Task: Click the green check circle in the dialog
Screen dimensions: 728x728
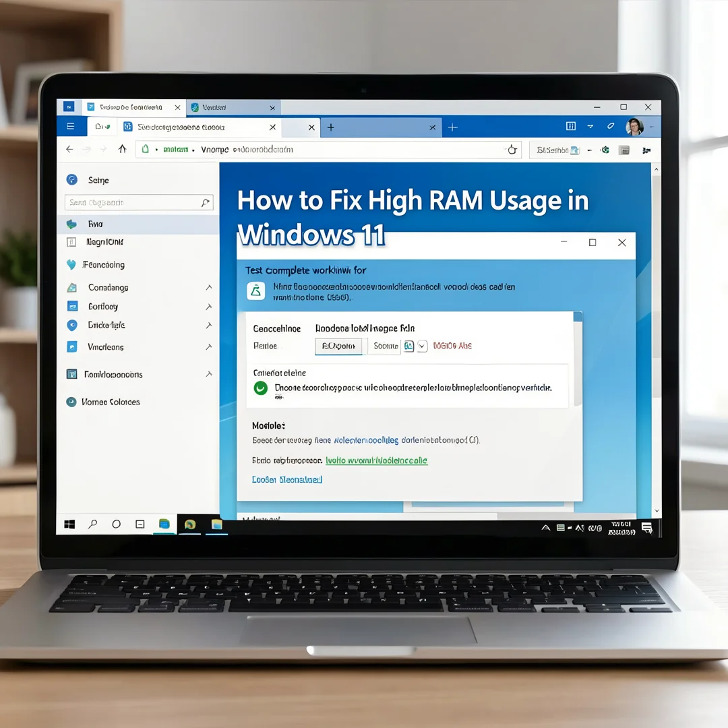Action: coord(261,388)
